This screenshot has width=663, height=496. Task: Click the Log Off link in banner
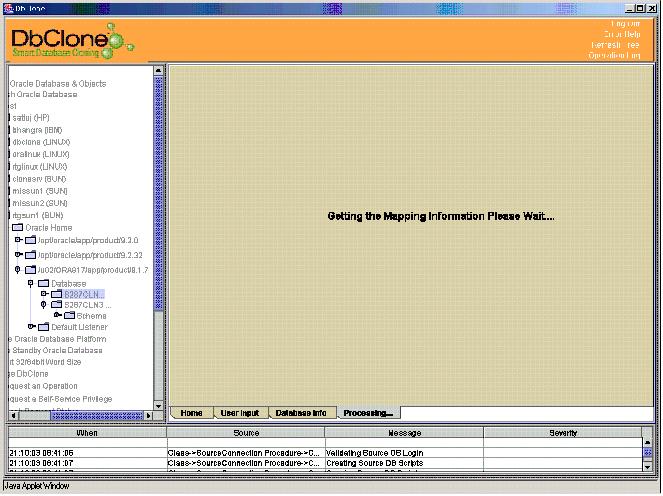[x=626, y=24]
